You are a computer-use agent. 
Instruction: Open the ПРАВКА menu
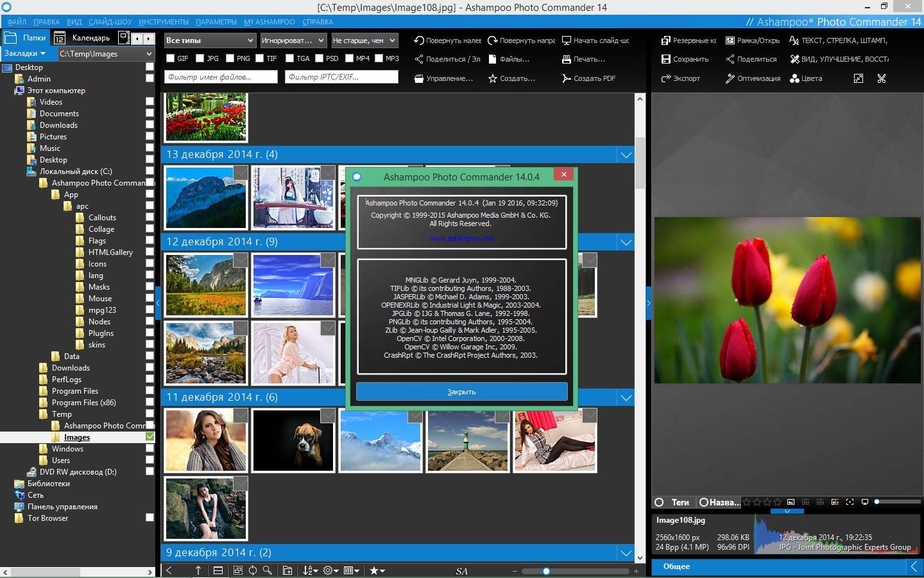click(x=46, y=22)
